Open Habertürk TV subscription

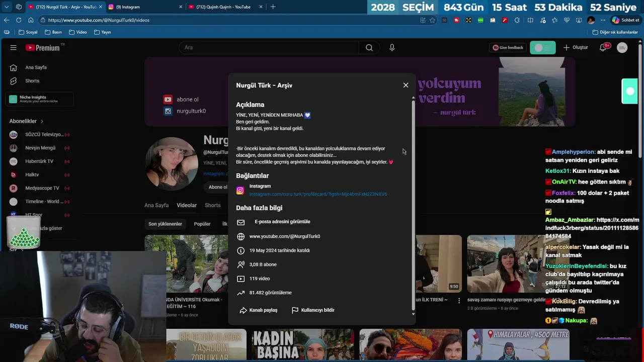39,161
